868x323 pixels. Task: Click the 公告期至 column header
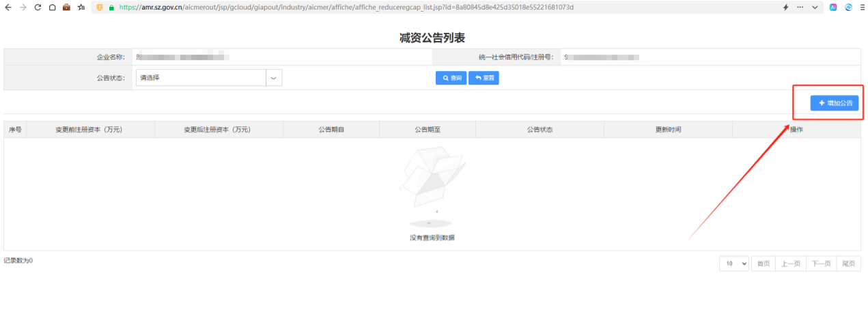click(427, 130)
